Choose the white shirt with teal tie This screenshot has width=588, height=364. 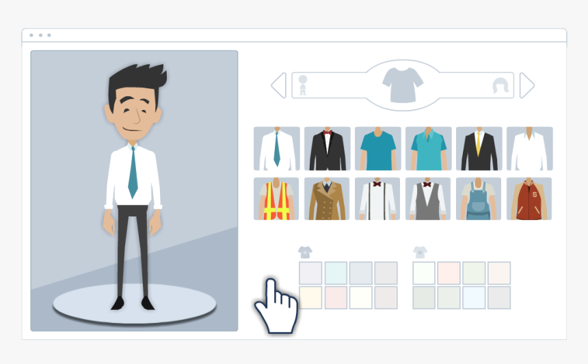click(277, 149)
